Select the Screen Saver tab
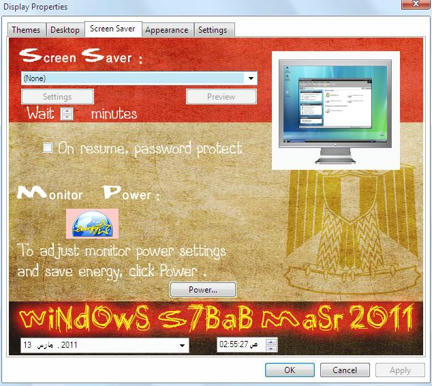This screenshot has width=432, height=386. 113,29
